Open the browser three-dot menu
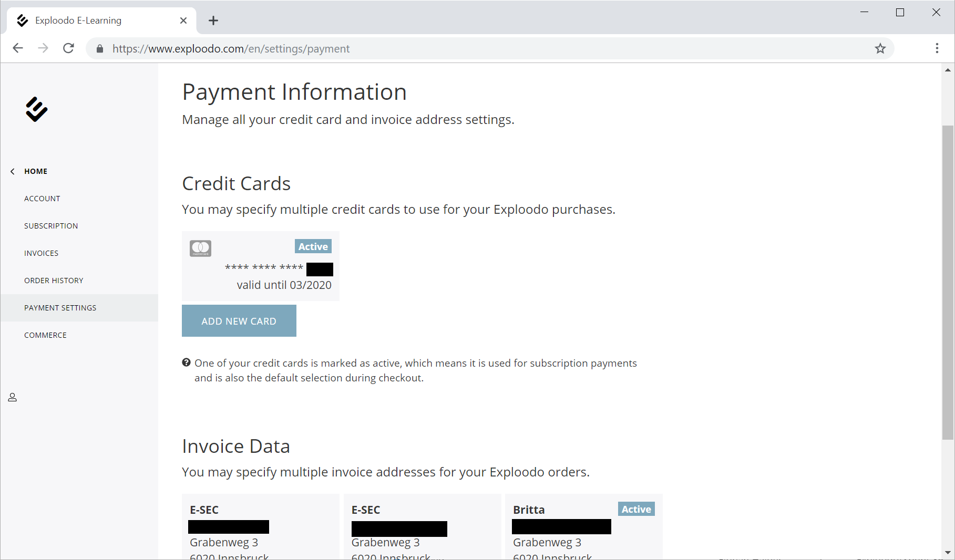This screenshot has height=560, width=955. tap(937, 48)
